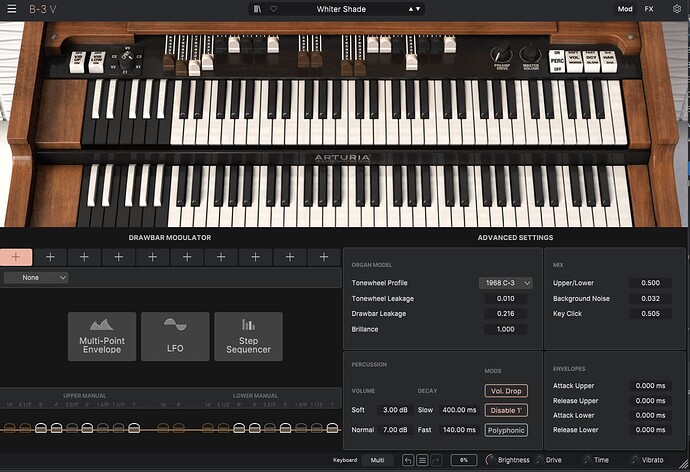Toggle the Vibrato Lower rocker switch
Image resolution: width=690 pixels, height=472 pixels.
pos(97,62)
